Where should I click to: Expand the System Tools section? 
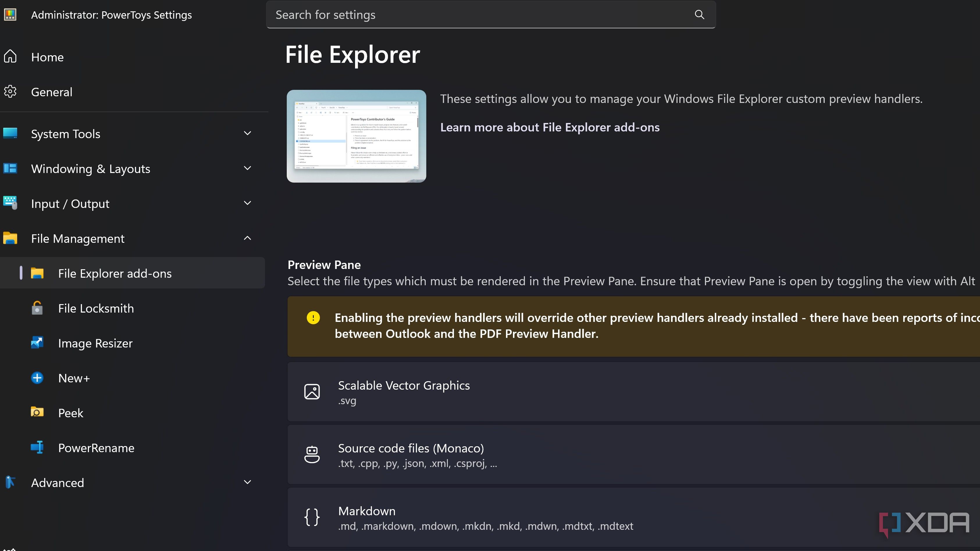coord(247,133)
